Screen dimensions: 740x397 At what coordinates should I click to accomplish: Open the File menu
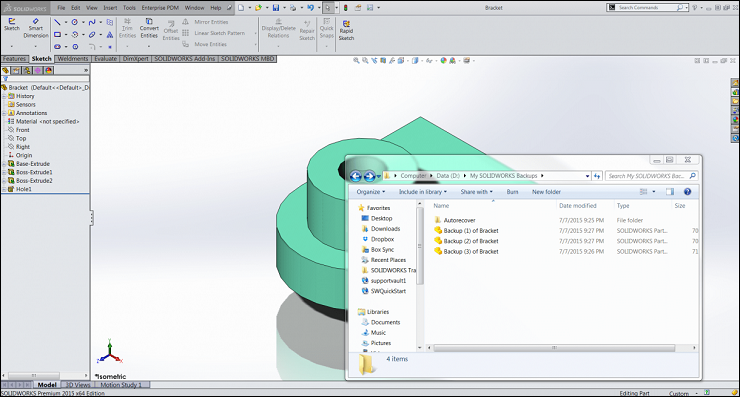[x=61, y=8]
